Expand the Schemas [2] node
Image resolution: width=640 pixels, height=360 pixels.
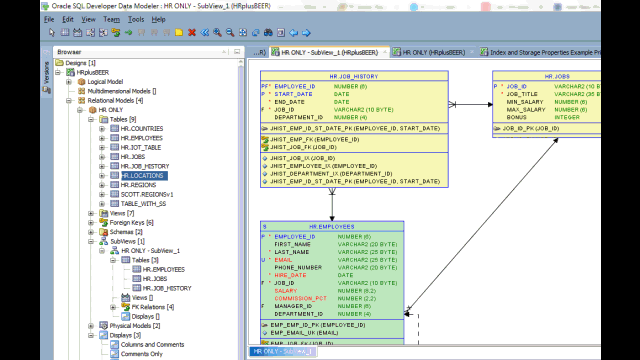tap(91, 232)
